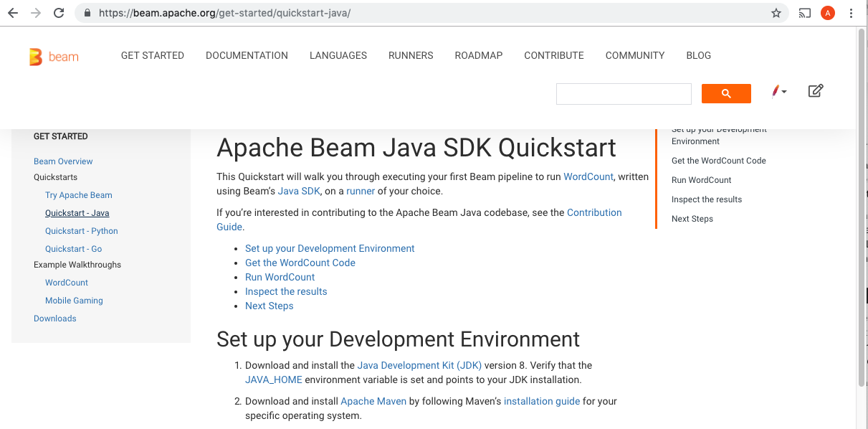Image resolution: width=868 pixels, height=429 pixels.
Task: Open Chrome three-dot menu
Action: [x=852, y=13]
